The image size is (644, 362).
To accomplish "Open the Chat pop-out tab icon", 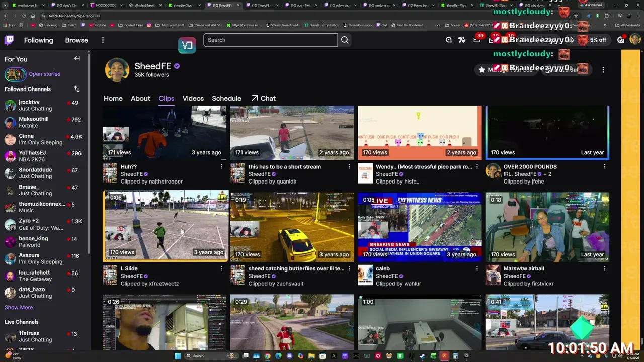I will tap(255, 98).
